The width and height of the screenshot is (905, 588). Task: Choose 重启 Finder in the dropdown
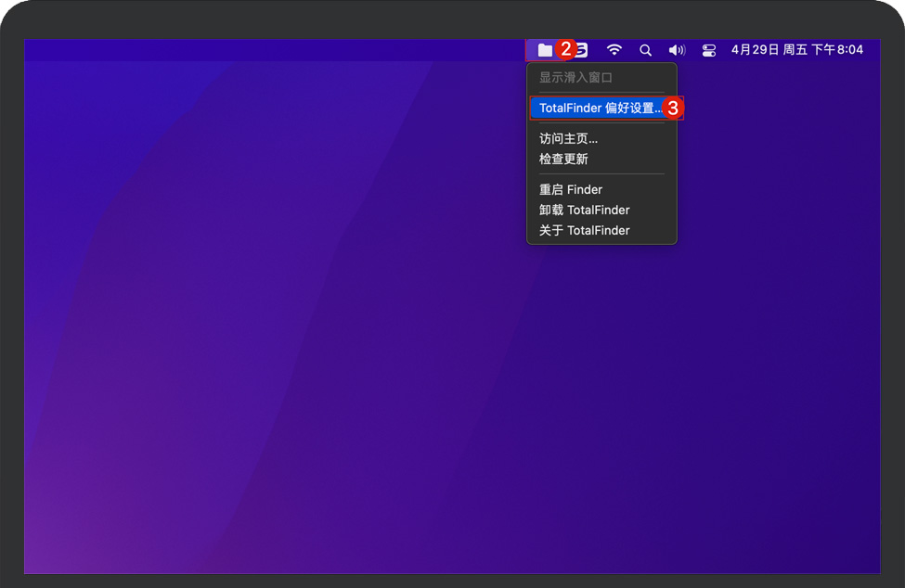570,189
